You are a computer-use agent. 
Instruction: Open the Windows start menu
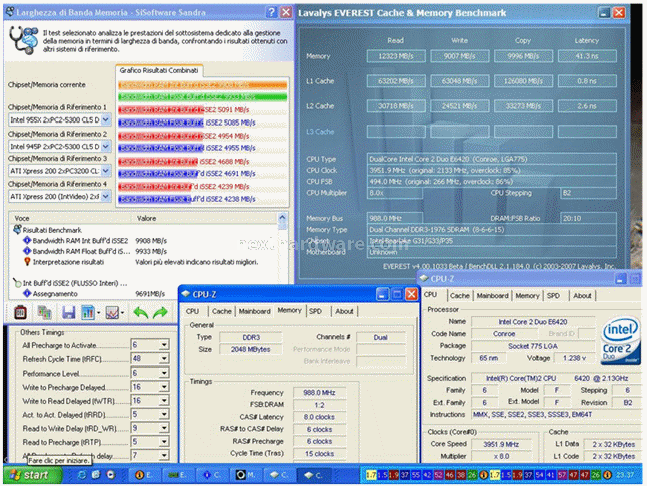32,475
